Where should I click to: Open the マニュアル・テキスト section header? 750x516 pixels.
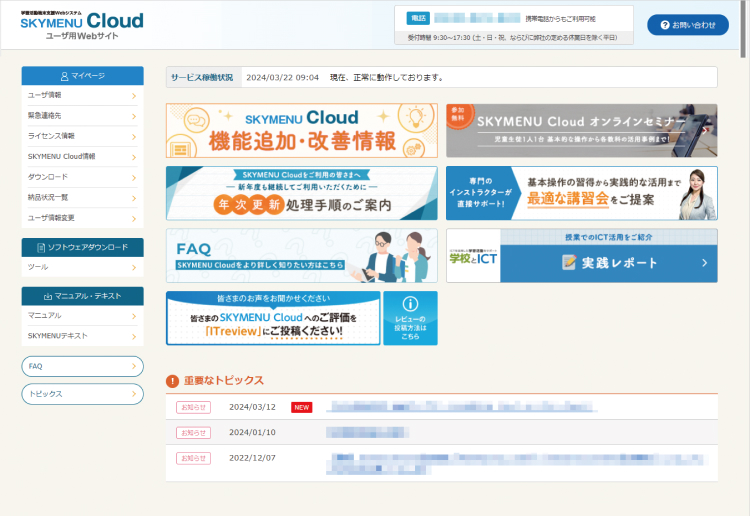click(x=82, y=296)
